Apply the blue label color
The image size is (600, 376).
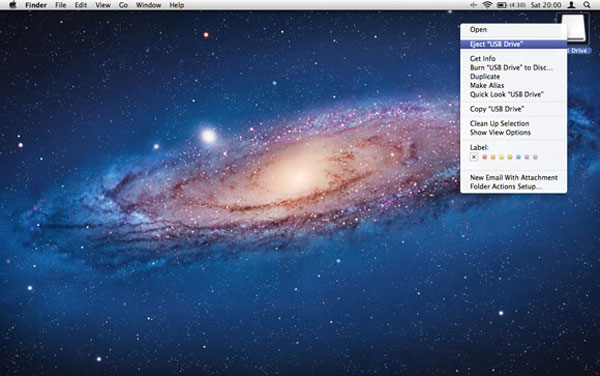[x=518, y=157]
